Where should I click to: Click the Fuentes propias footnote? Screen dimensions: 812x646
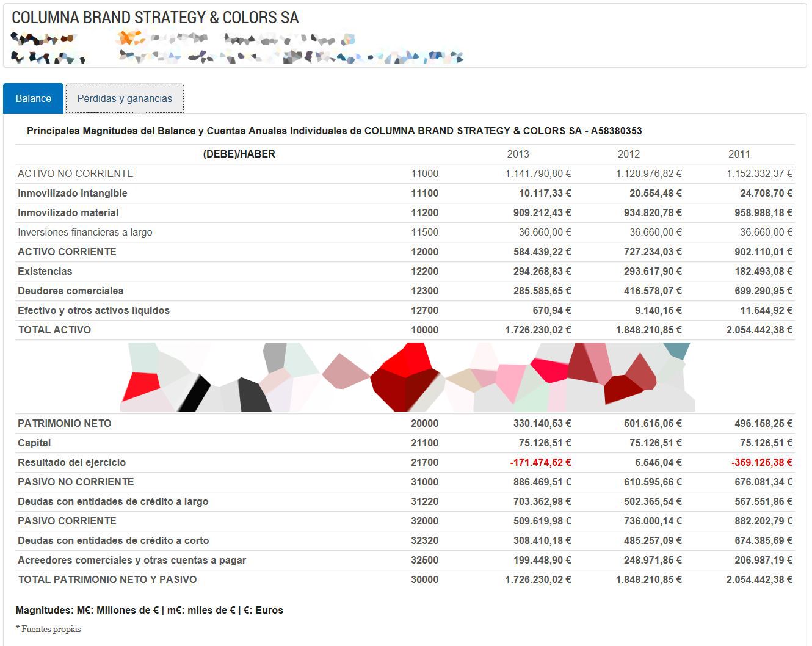point(48,629)
